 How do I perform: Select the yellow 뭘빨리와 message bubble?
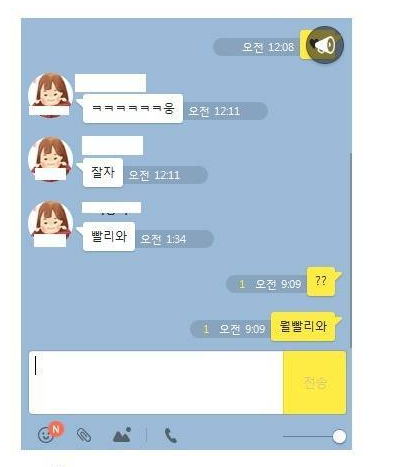pyautogui.click(x=303, y=327)
